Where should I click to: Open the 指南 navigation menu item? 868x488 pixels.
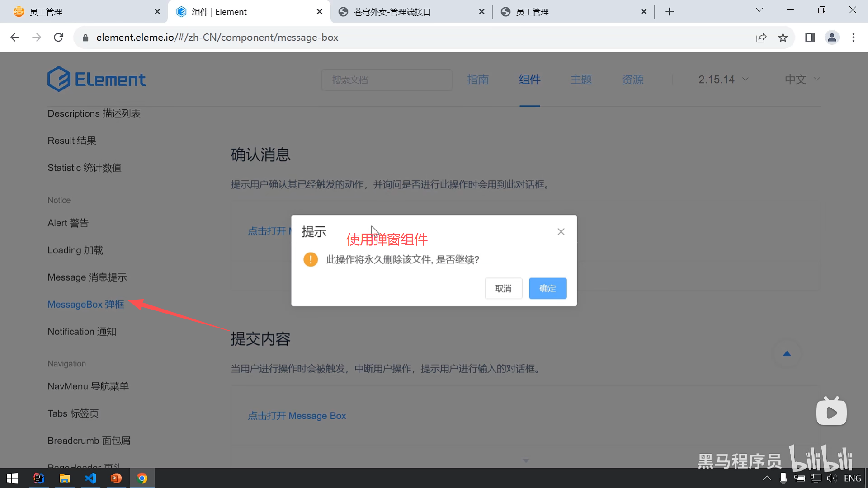478,80
